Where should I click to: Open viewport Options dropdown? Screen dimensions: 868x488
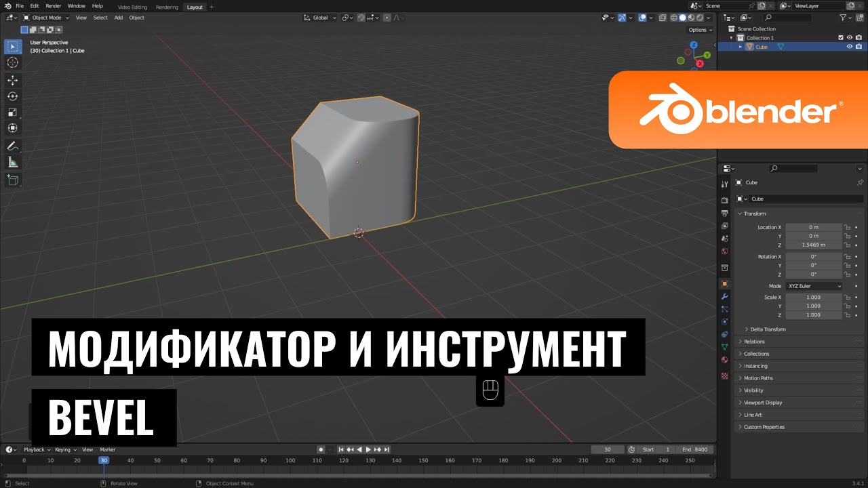pos(701,30)
